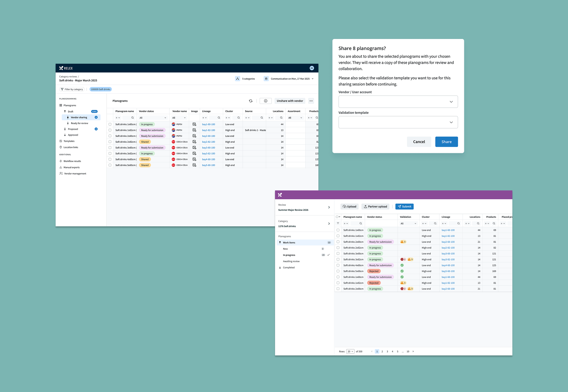Click the logo in the purple header

coord(280,195)
